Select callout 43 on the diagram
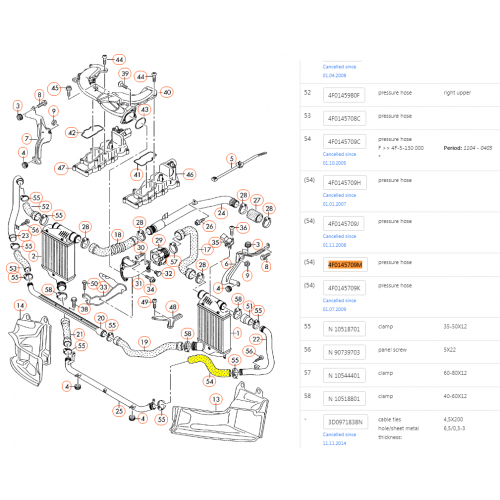This screenshot has height=500, width=500. pos(144,109)
